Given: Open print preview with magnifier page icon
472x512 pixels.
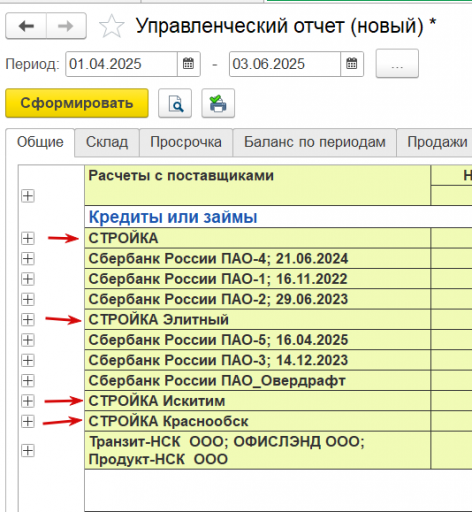Looking at the screenshot, I should [x=175, y=103].
